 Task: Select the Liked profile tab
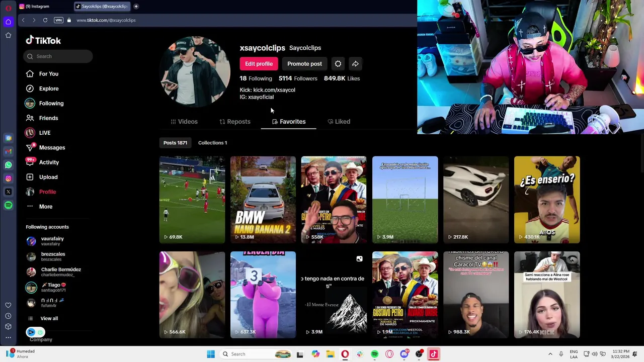339,122
